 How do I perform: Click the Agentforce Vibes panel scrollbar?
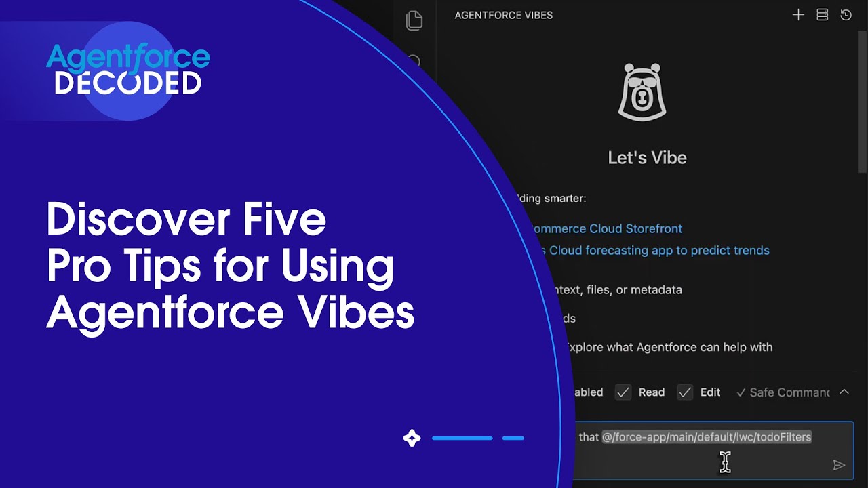863,102
